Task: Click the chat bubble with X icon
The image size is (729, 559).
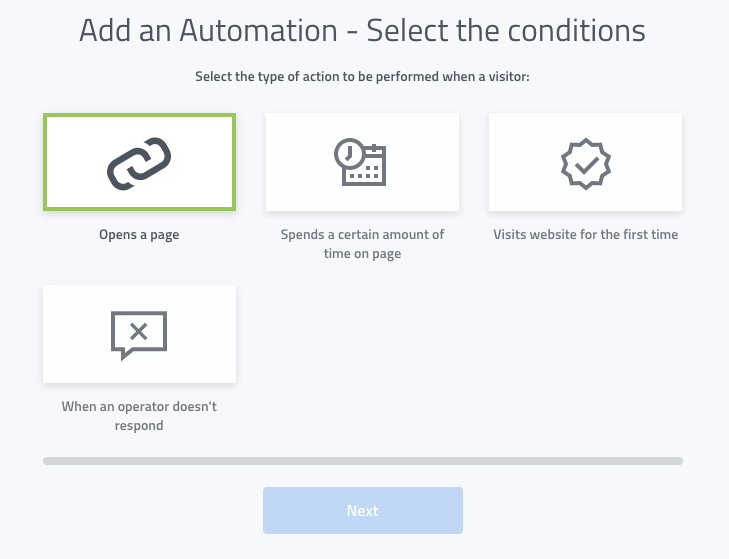Action: pos(139,334)
